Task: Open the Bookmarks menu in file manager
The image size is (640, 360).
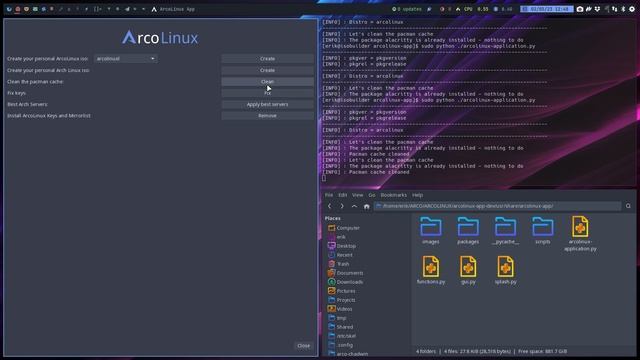Action: pyautogui.click(x=393, y=195)
